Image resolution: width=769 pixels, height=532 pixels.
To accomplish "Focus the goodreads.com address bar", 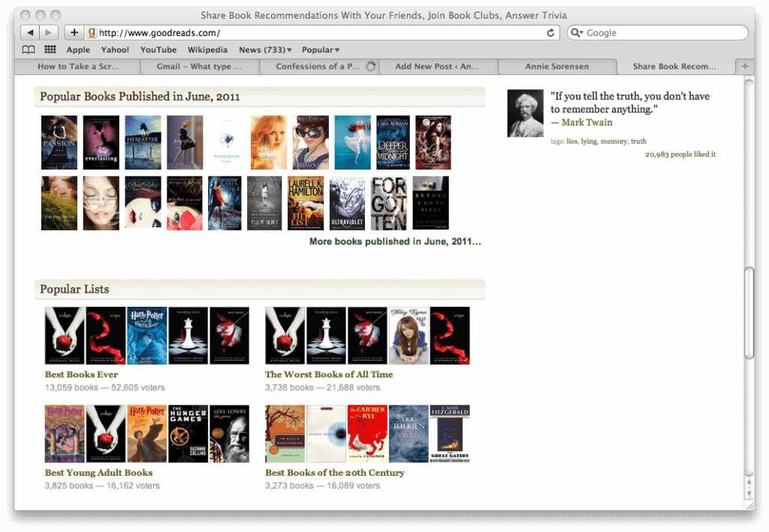I will 321,33.
